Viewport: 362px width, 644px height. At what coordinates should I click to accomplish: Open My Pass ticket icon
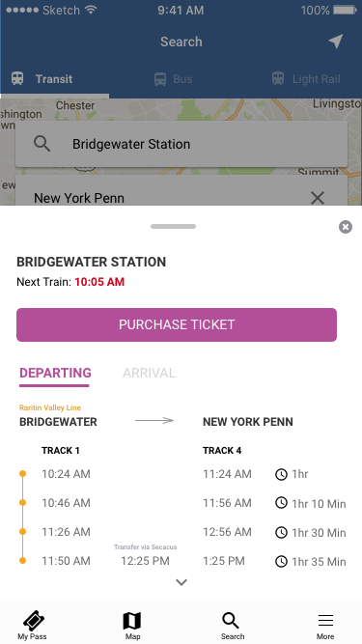coord(34,621)
